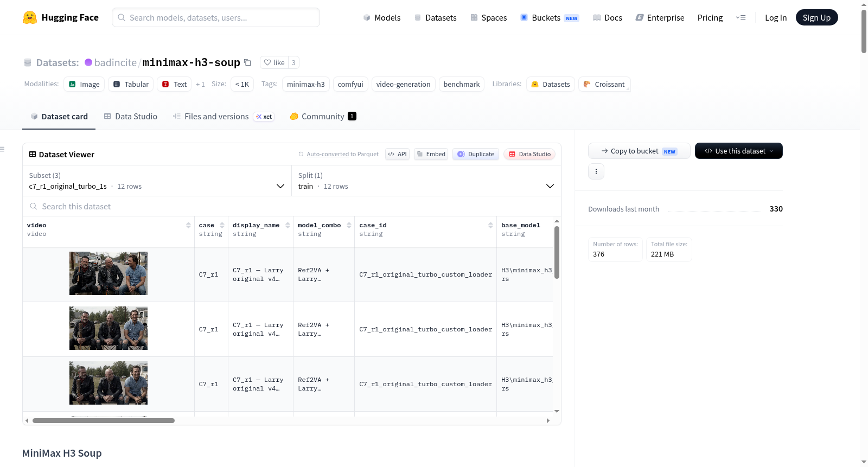
Task: Click the red Data Studio button
Action: [x=529, y=154]
